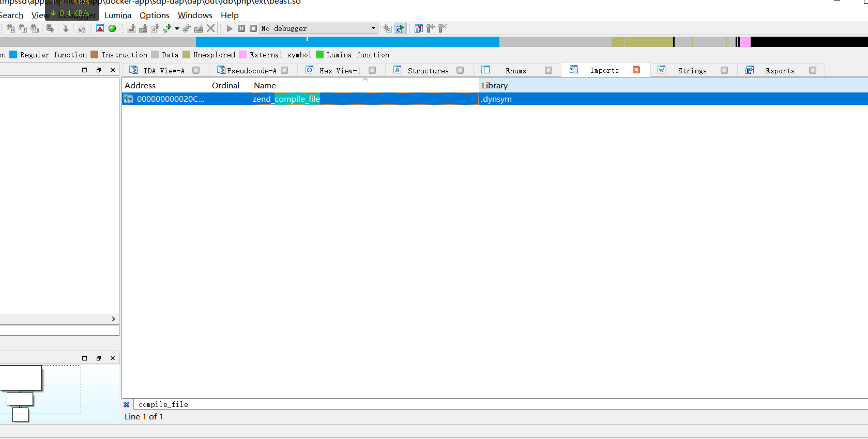
Task: Click the text search toolbar icon
Action: point(23,28)
